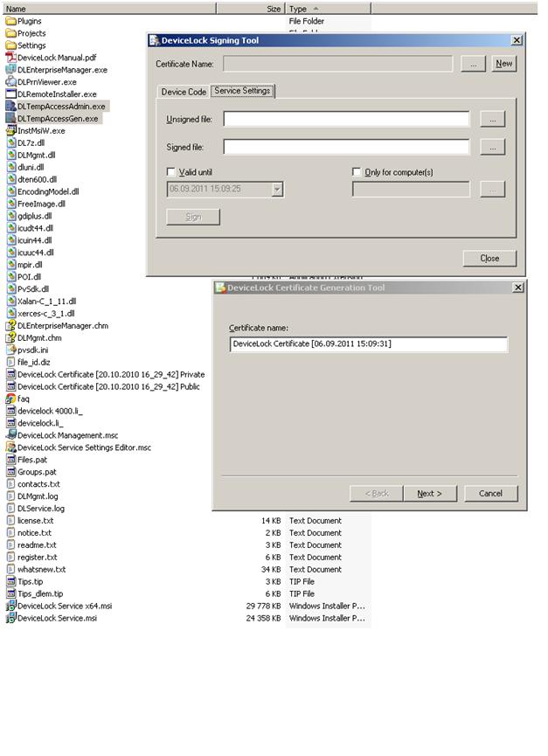This screenshot has height=756, width=548.
Task: Select the Private DeviceLock Certificate file icon
Action: point(10,375)
